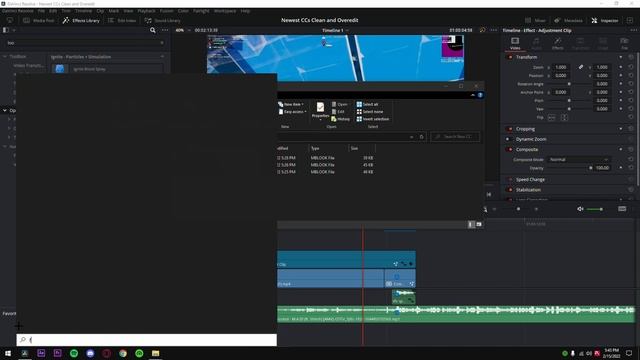The height and width of the screenshot is (360, 640).
Task: Open Premiere Pro from the taskbar
Action: [58, 353]
